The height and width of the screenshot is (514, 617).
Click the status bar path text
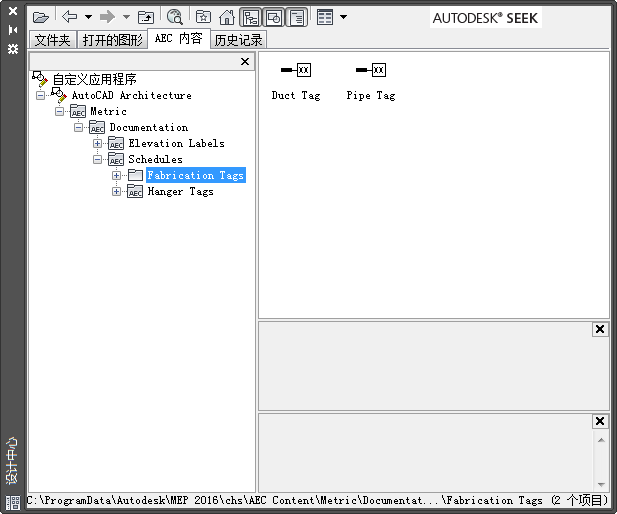318,500
